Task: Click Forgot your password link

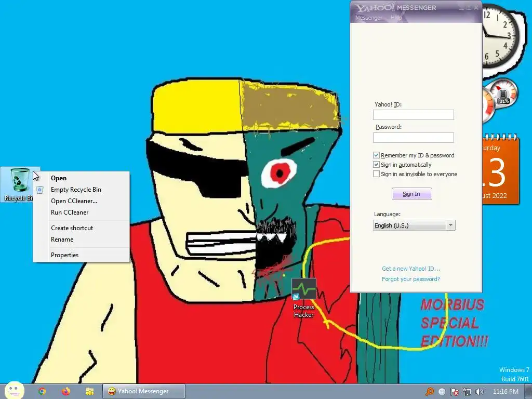Action: coord(410,279)
